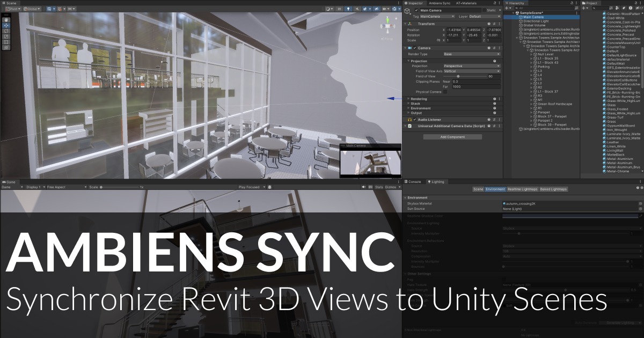
Task: Select the Move tool in the Scene toolbar
Action: (x=6, y=25)
